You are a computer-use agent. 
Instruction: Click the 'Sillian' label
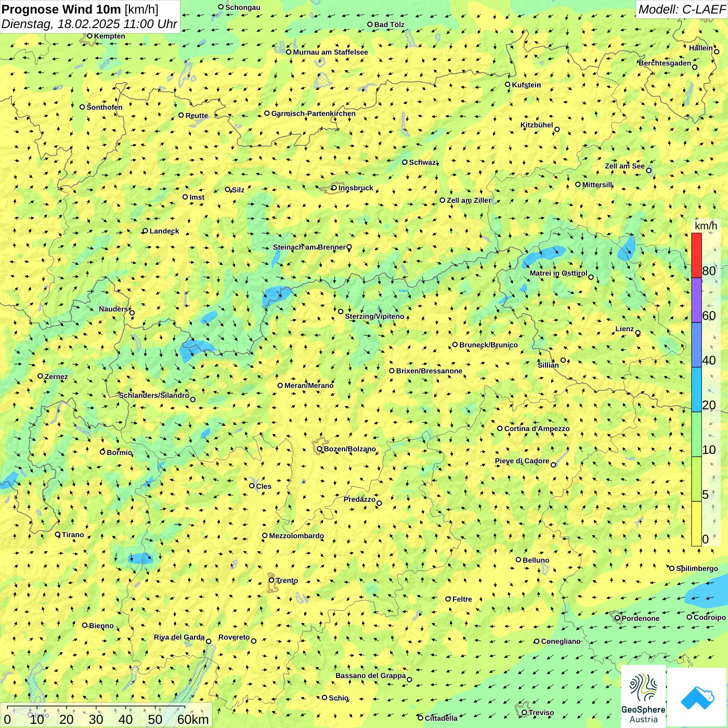click(548, 365)
